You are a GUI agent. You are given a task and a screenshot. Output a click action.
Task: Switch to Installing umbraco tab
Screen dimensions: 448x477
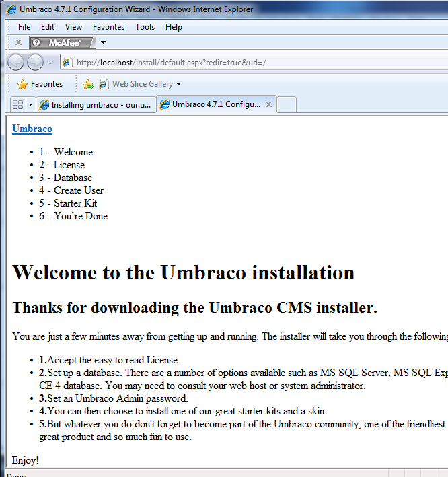tap(96, 105)
